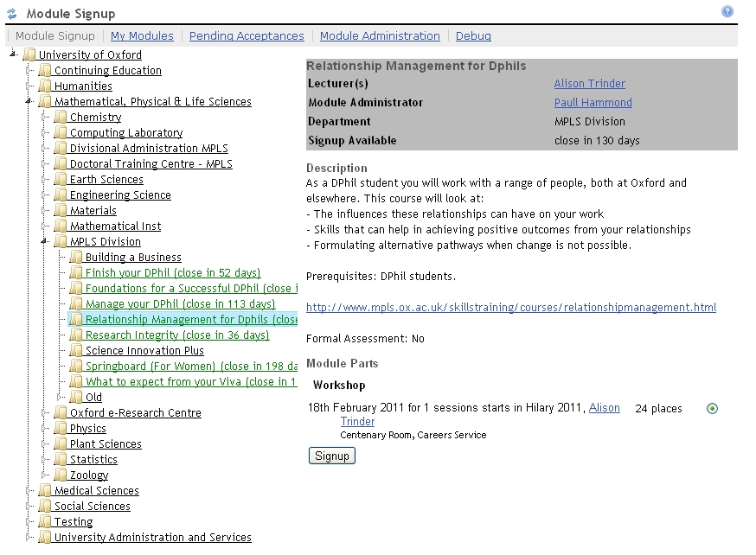Click the folder icon next to Chemistry

pyautogui.click(x=61, y=118)
